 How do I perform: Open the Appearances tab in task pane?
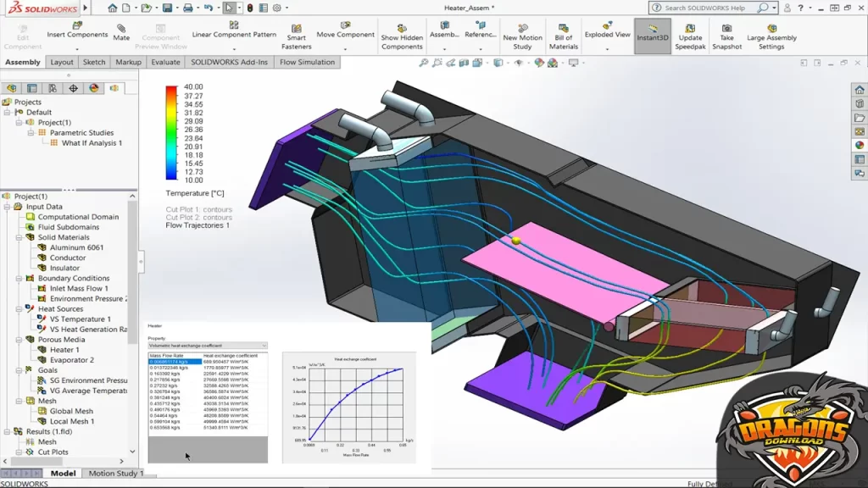[859, 145]
